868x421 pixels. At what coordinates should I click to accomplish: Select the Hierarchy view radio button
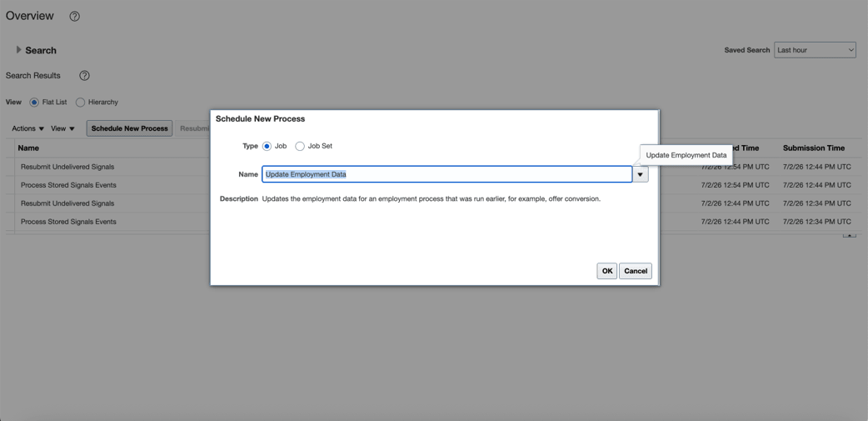pos(80,103)
